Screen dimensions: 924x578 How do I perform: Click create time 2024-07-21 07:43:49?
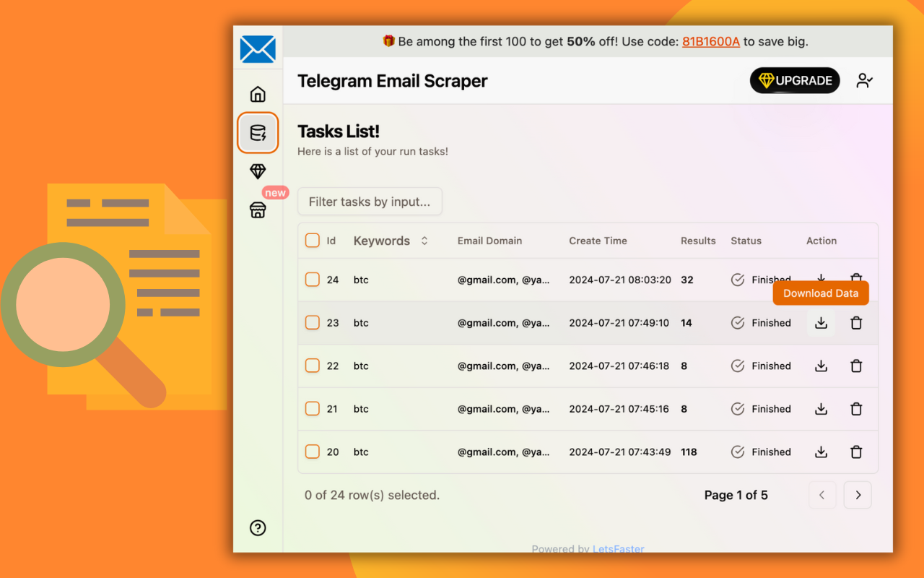point(619,452)
